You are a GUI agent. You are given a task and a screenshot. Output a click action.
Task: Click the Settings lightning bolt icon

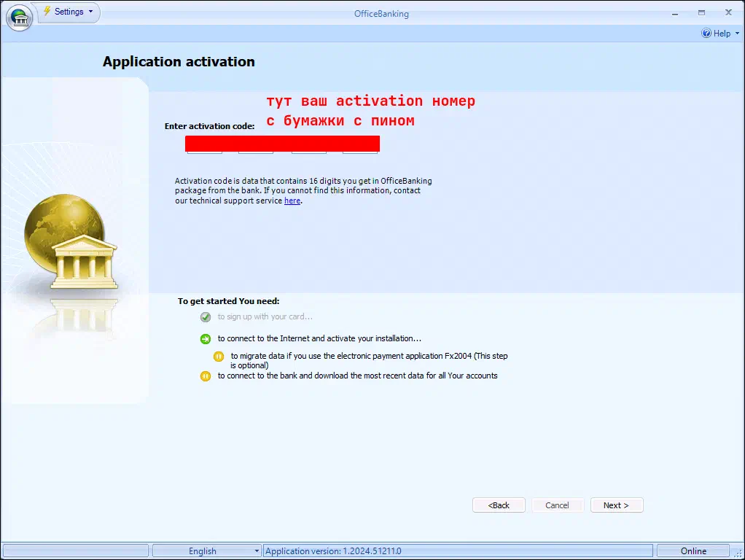point(47,12)
